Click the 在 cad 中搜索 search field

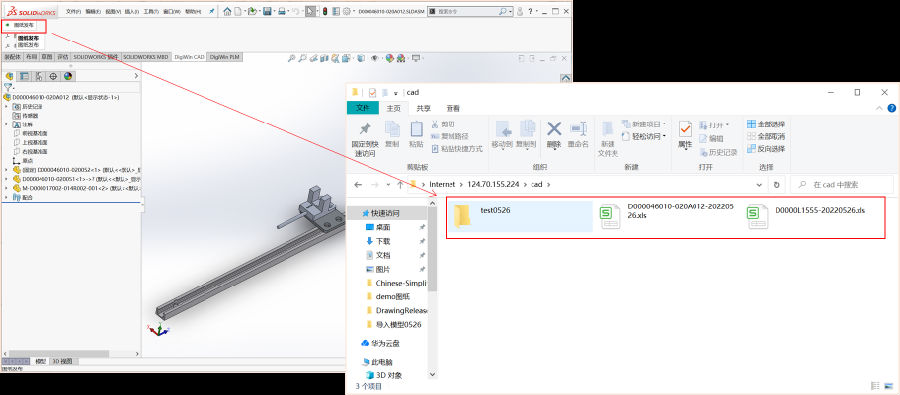click(841, 185)
